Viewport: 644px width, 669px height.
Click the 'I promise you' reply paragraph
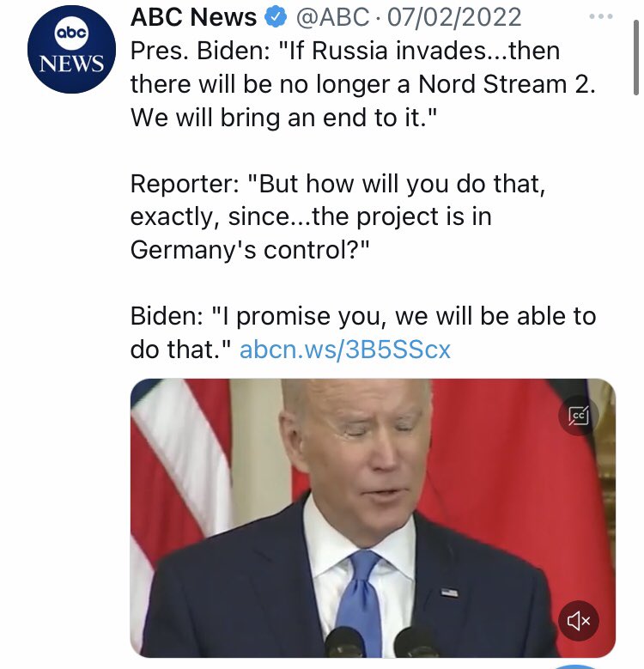click(x=362, y=332)
